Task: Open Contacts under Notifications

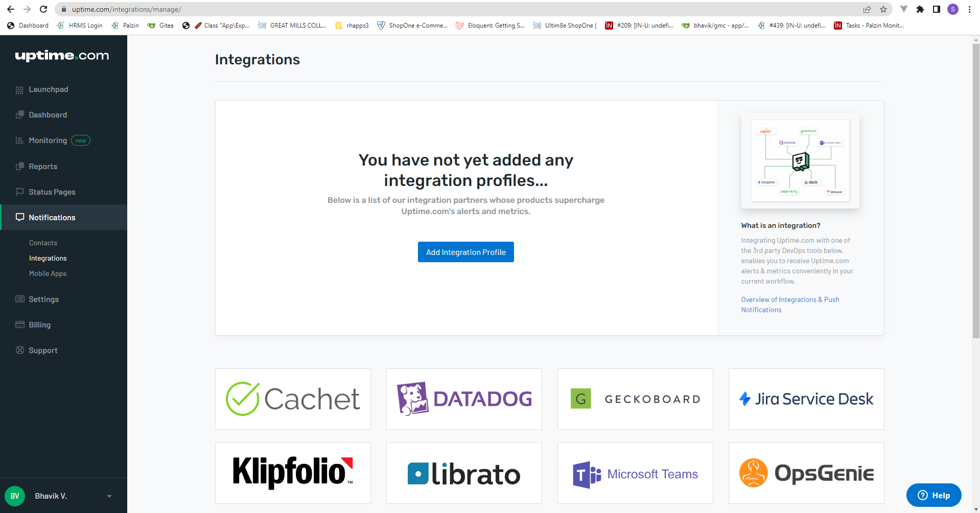Action: (x=43, y=243)
